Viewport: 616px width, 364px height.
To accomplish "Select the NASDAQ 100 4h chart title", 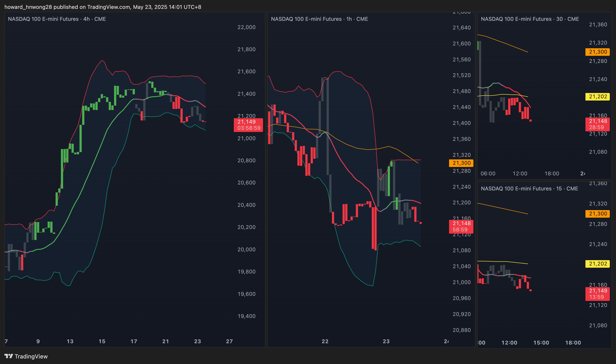I will coord(57,19).
